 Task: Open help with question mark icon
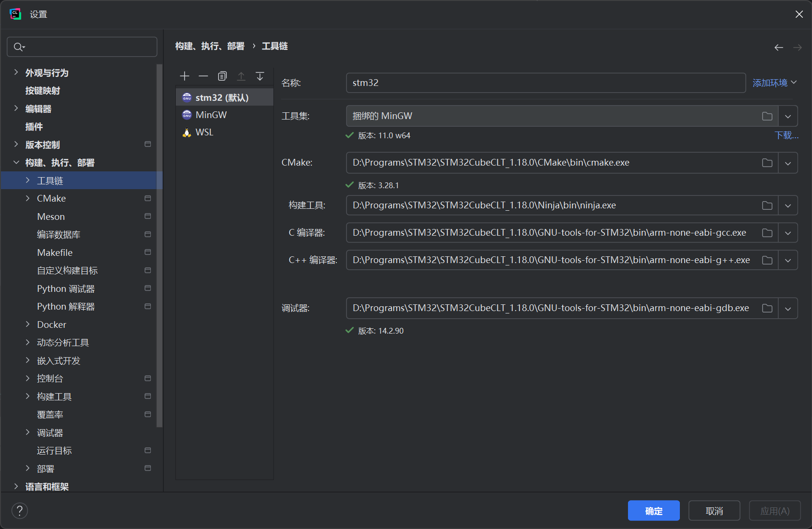coord(20,511)
